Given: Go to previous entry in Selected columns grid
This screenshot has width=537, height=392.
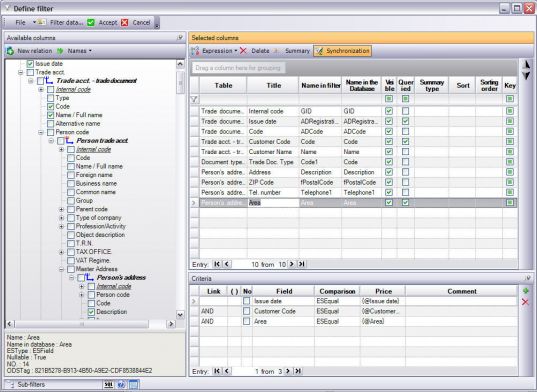Looking at the screenshot, I should coord(227,264).
